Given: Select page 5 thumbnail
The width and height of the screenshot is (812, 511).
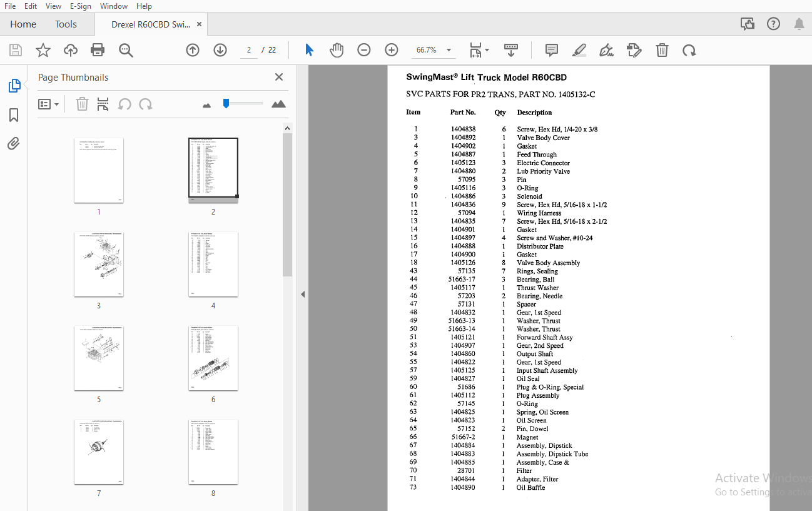Looking at the screenshot, I should click(99, 358).
